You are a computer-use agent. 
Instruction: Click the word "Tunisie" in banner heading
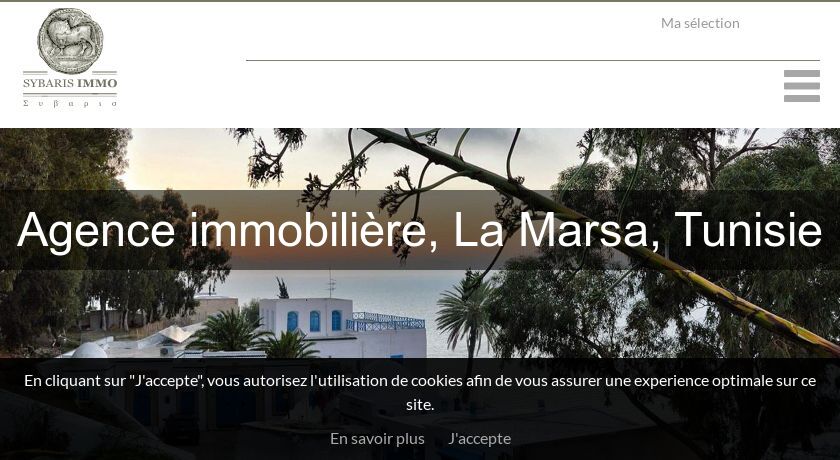[x=748, y=229]
